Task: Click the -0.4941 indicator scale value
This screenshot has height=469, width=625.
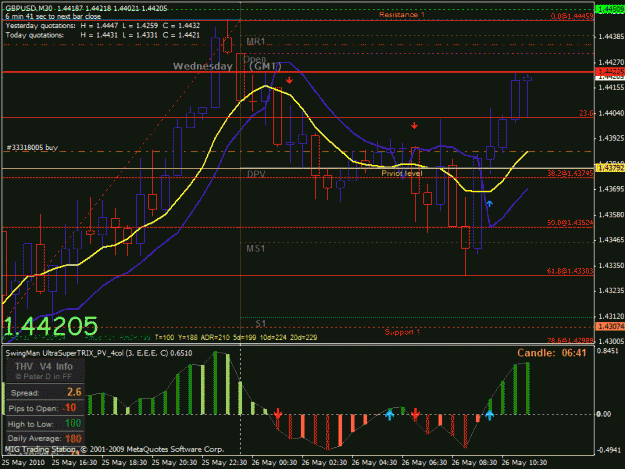Action: point(609,450)
